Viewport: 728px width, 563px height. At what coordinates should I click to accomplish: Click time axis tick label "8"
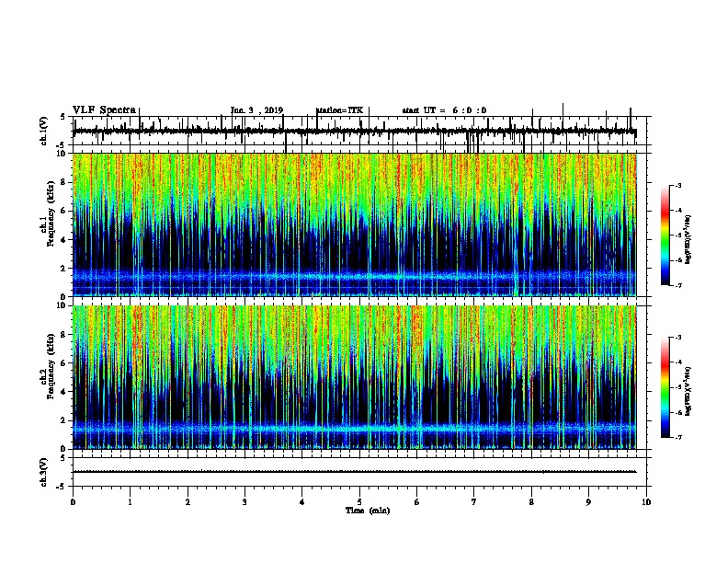[531, 502]
